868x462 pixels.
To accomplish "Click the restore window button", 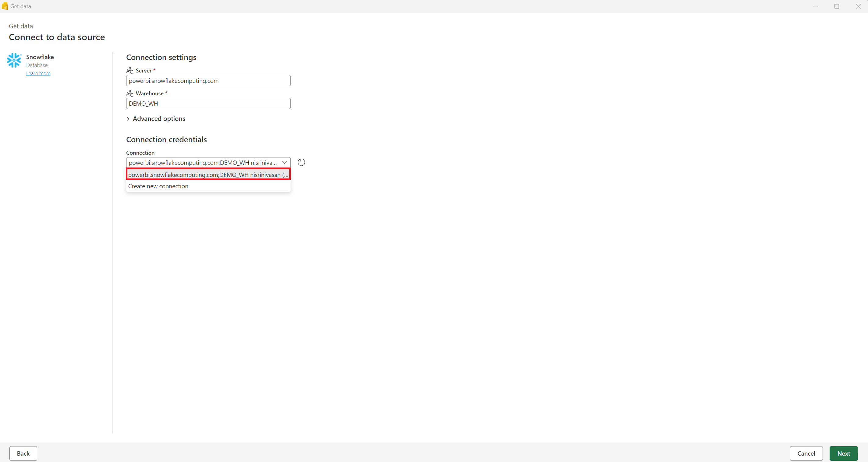I will pyautogui.click(x=836, y=6).
